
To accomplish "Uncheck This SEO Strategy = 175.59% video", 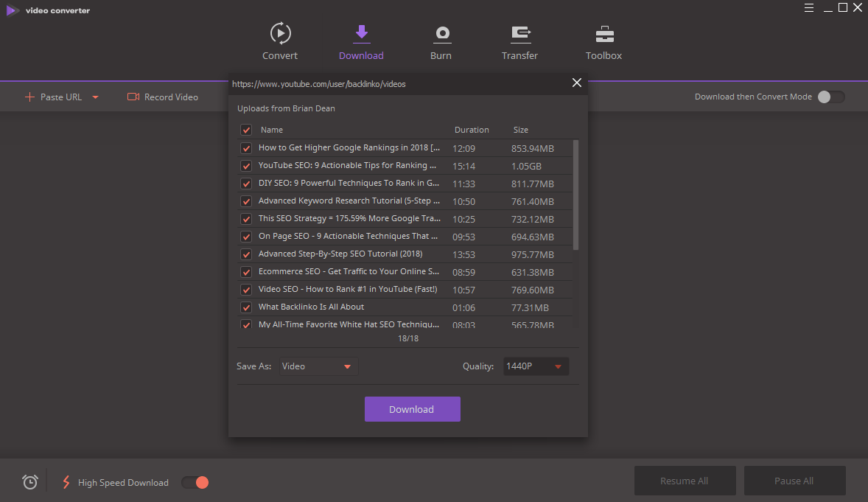I will 246,219.
